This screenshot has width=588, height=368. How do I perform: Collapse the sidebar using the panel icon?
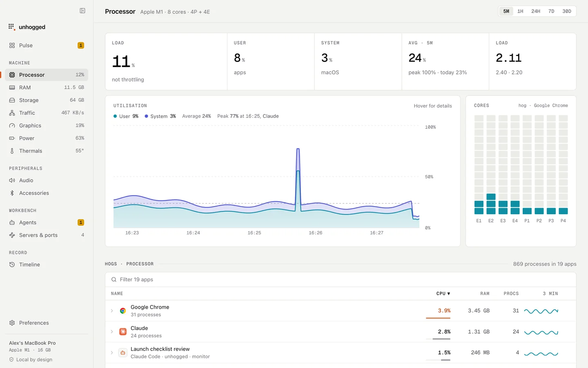coord(82,11)
